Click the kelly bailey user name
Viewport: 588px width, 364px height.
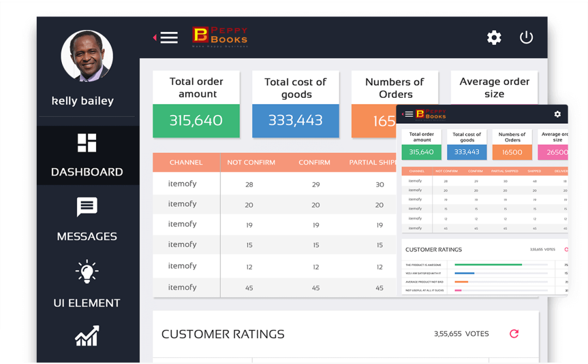83,101
